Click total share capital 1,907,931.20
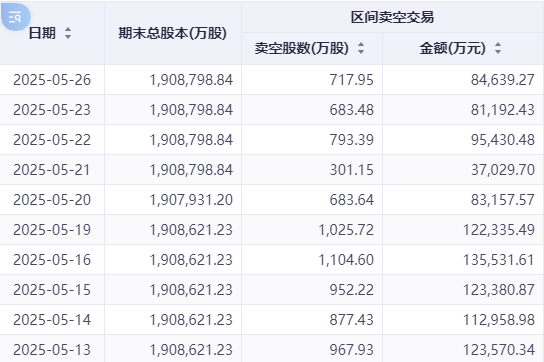544x362 pixels. (x=191, y=200)
